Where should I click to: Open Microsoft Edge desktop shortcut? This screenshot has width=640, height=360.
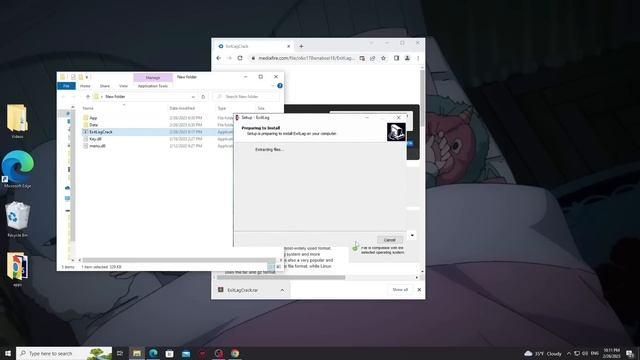coord(18,169)
